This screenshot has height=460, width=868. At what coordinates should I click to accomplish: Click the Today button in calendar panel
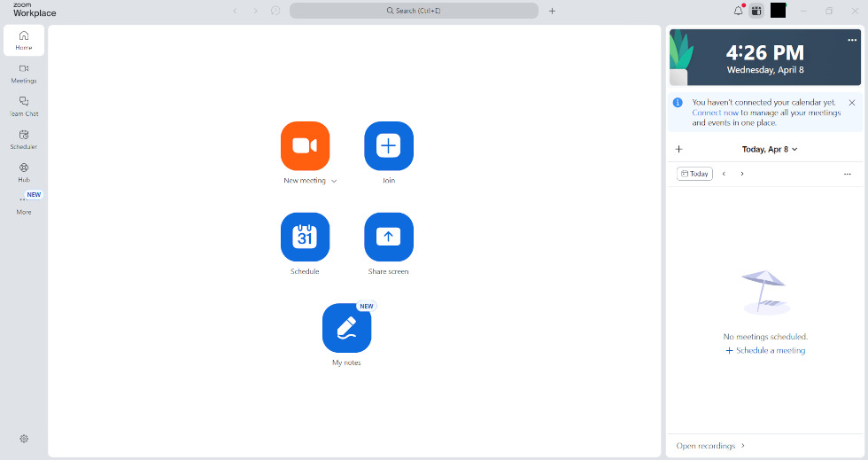click(x=694, y=174)
